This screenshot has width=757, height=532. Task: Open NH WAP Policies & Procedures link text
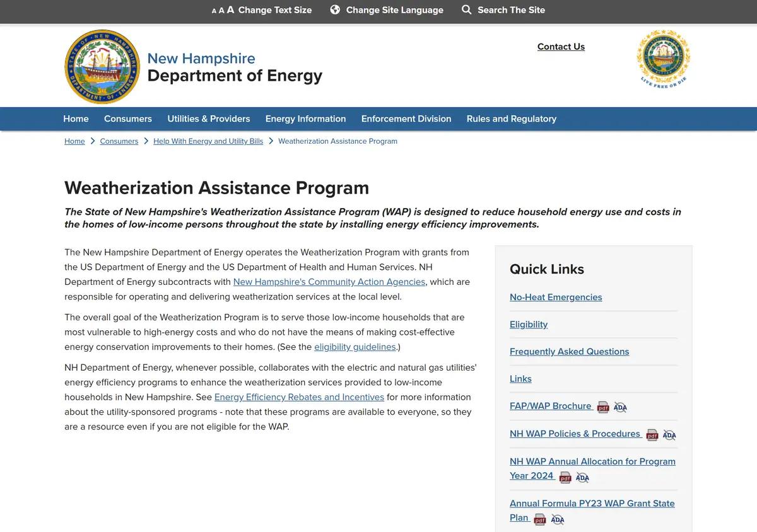pos(575,434)
